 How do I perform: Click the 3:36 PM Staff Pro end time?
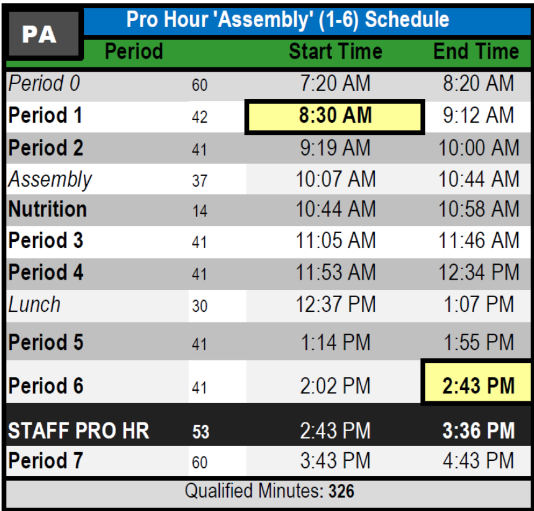478,431
